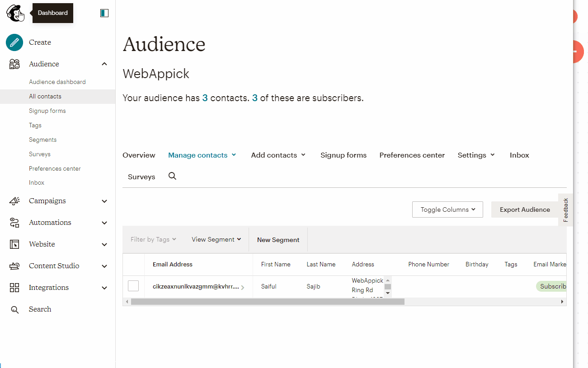Click the Integrations grid icon

(x=14, y=288)
